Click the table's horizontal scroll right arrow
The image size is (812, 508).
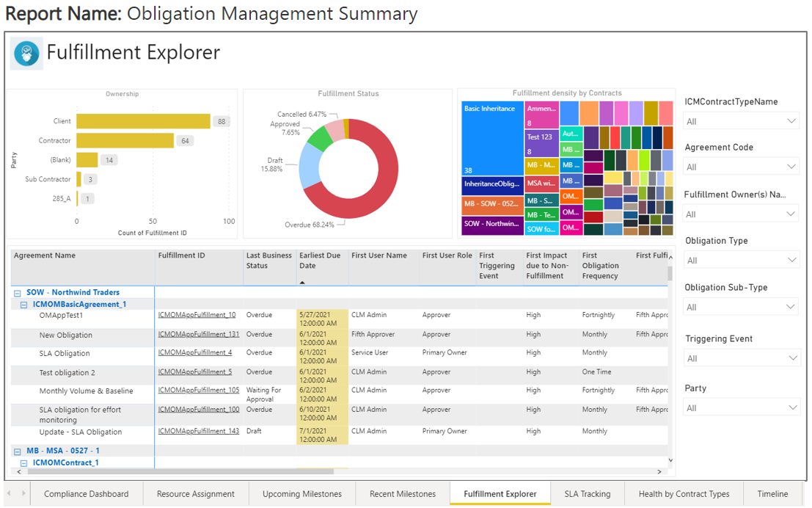(660, 471)
